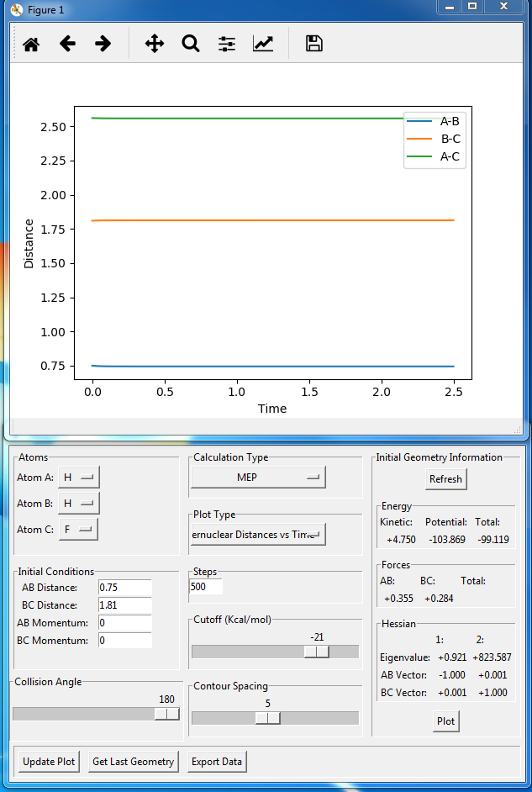532x792 pixels.
Task: Save the figure with floppy icon
Action: point(314,44)
